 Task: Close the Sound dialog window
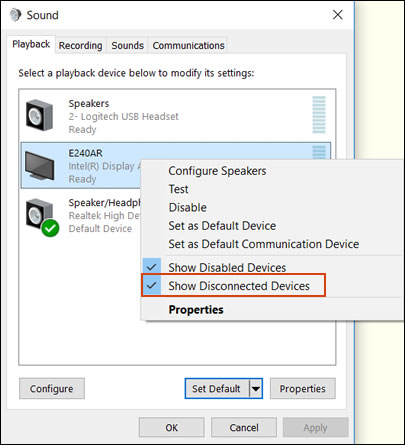(x=338, y=15)
